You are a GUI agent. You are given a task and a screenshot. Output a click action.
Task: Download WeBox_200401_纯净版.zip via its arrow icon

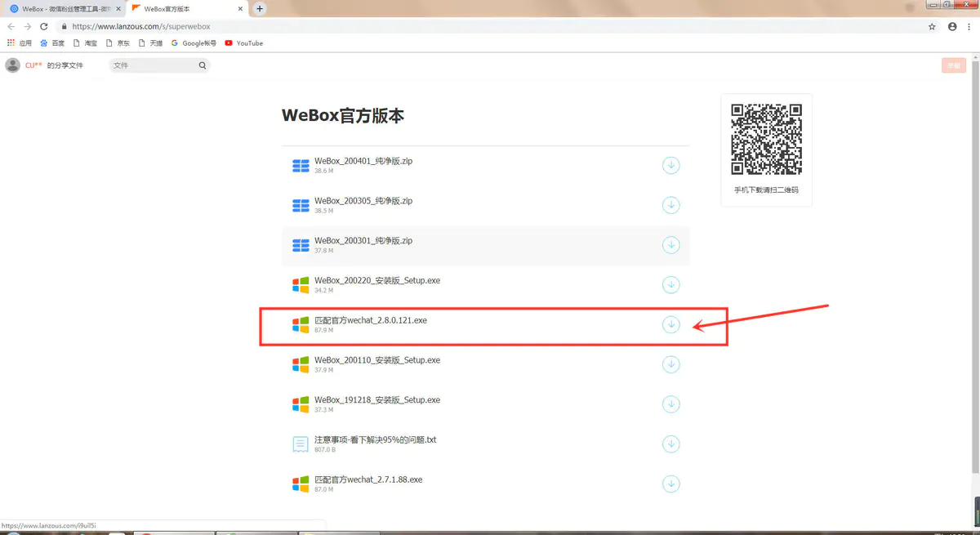click(670, 166)
